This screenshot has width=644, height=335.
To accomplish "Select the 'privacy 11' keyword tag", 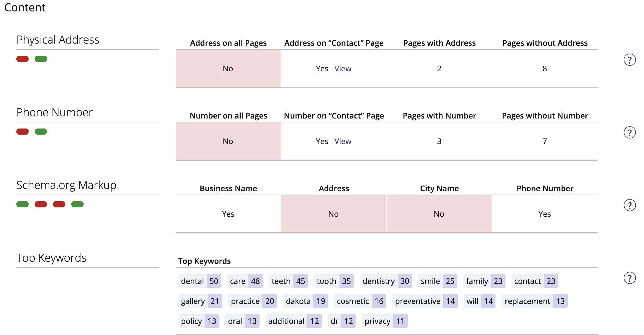I will [385, 321].
